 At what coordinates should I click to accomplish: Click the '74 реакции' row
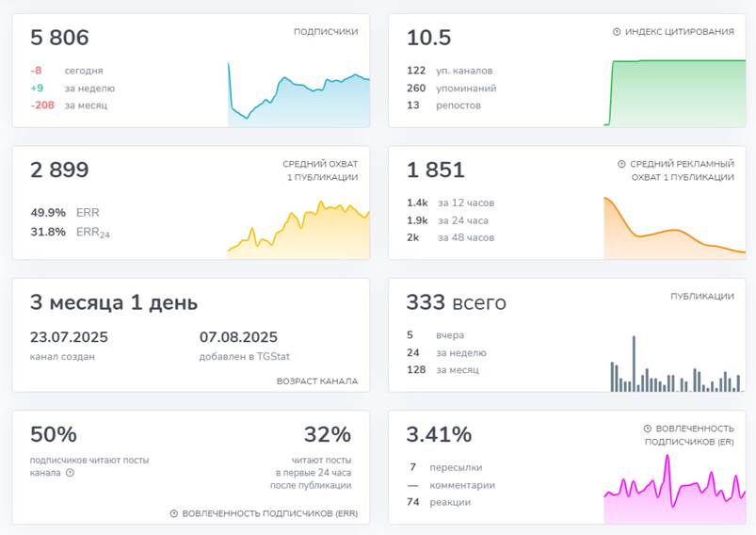(440, 502)
